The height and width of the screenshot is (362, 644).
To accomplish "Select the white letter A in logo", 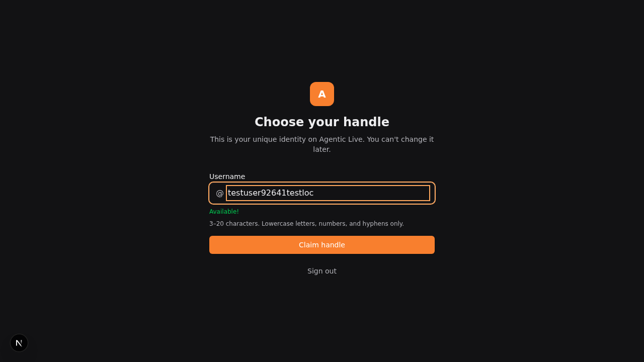I will (322, 94).
